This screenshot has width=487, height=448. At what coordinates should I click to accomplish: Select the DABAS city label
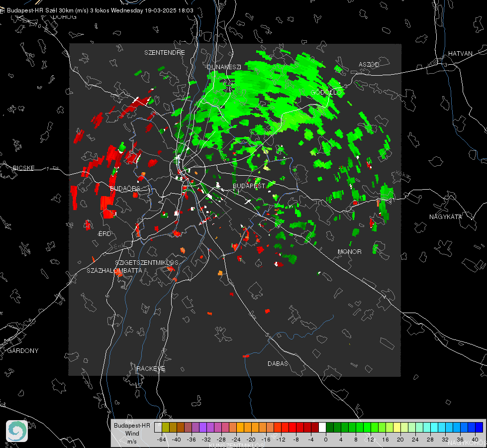pyautogui.click(x=278, y=363)
